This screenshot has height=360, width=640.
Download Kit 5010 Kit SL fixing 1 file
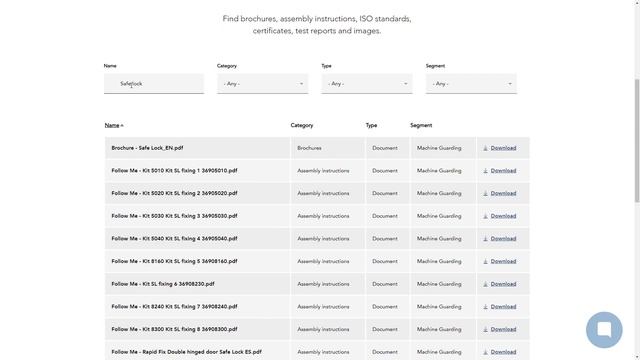[503, 171]
